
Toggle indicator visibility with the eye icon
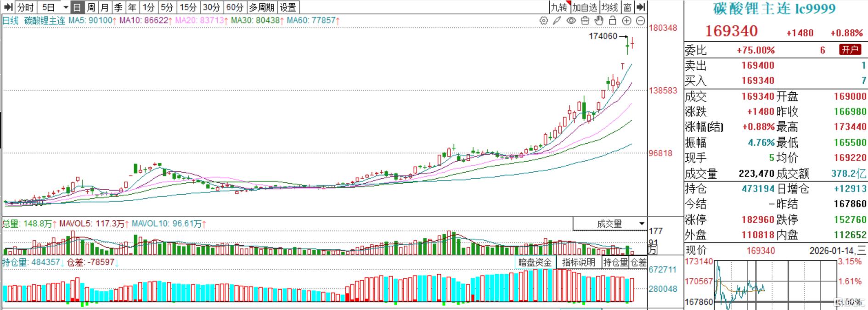coord(571,21)
